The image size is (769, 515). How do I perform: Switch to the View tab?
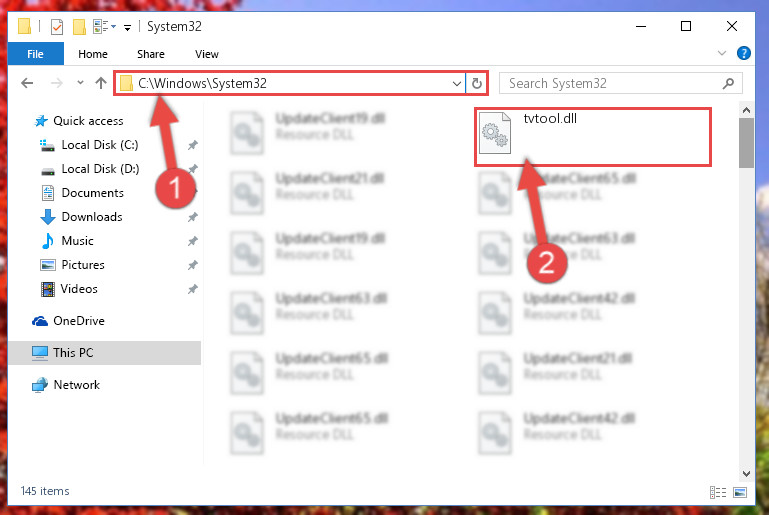(206, 54)
